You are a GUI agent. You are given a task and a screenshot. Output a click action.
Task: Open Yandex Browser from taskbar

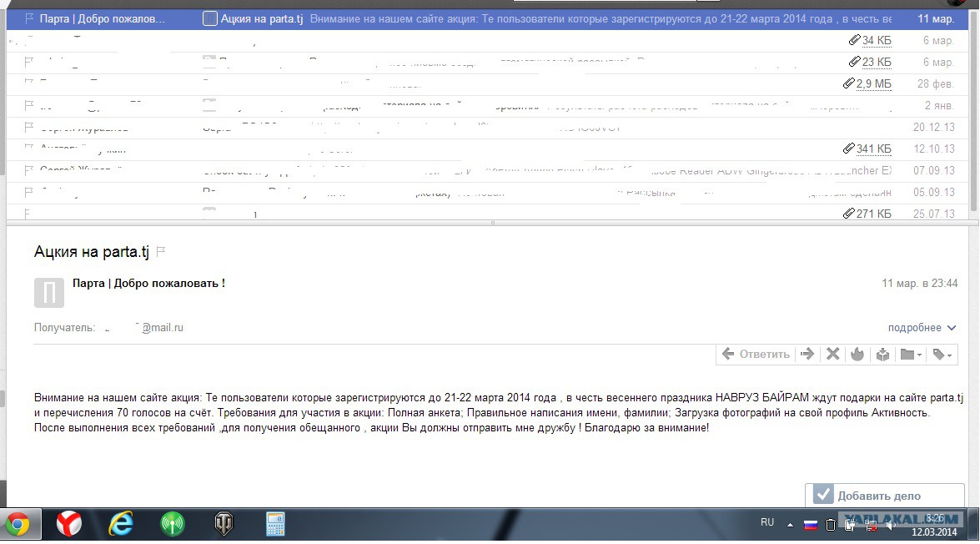(x=68, y=524)
